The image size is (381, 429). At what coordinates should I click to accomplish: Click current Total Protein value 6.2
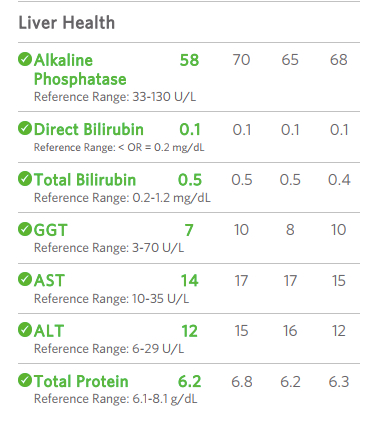tap(190, 382)
